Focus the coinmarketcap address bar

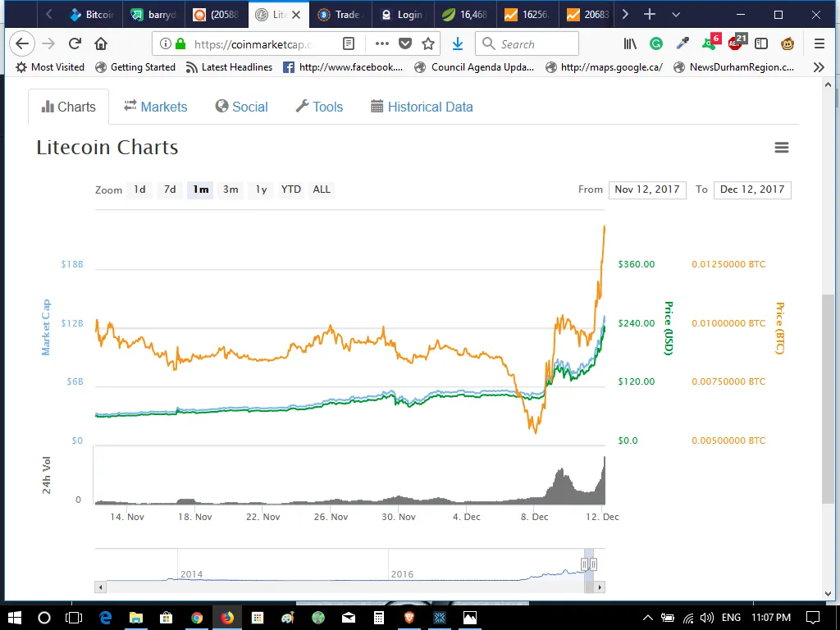tap(253, 44)
